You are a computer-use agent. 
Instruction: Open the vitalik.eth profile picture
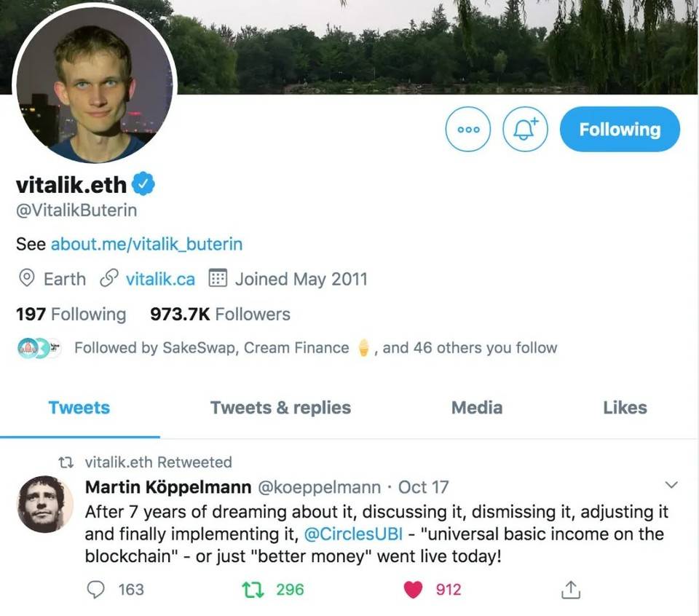[x=93, y=85]
